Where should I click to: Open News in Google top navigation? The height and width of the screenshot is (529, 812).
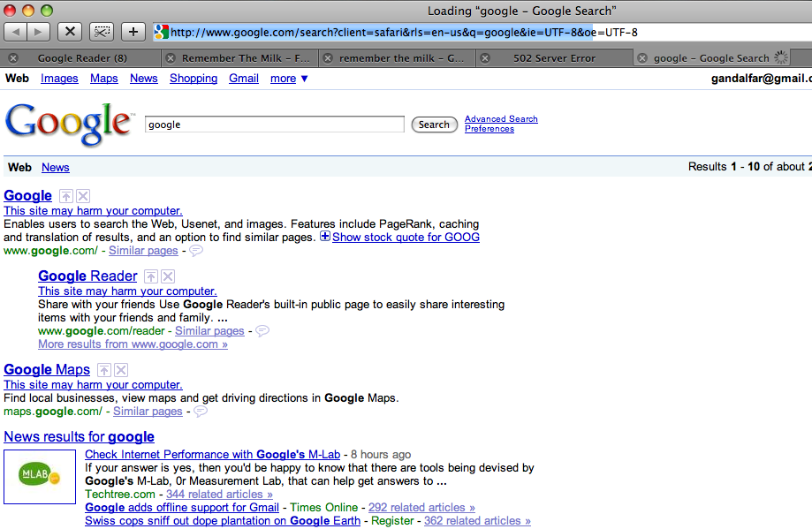143,79
